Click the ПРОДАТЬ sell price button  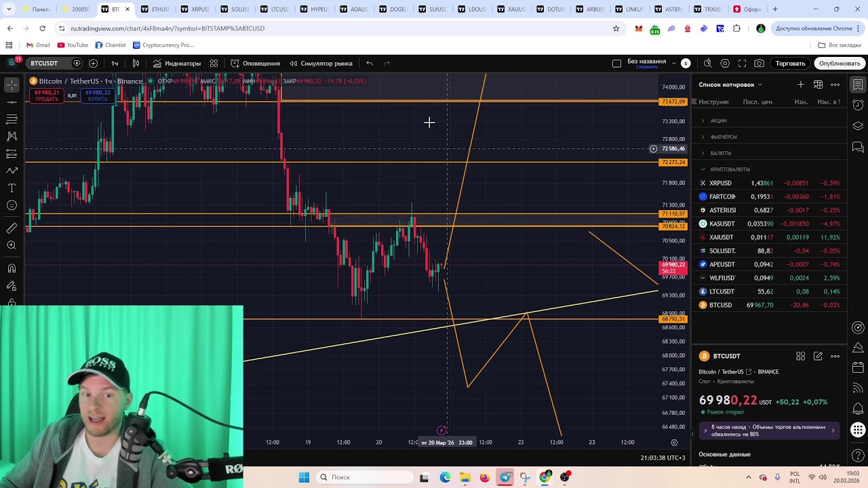pos(47,96)
